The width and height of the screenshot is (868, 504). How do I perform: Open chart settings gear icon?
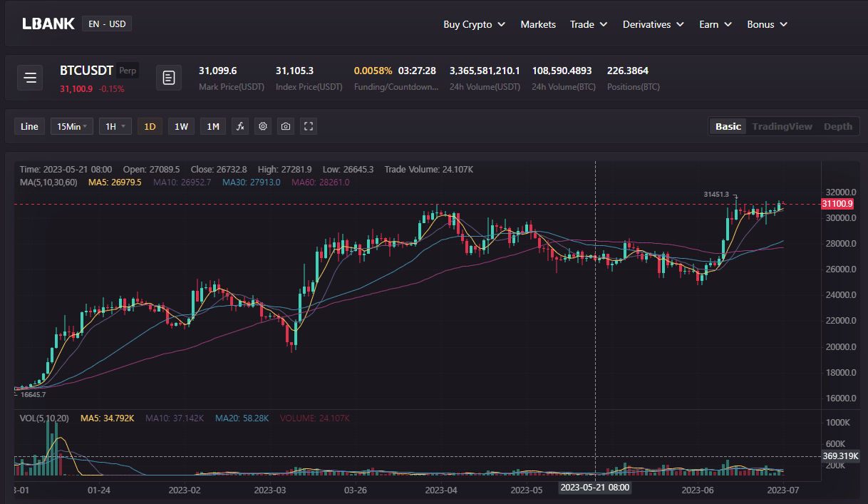(x=263, y=126)
